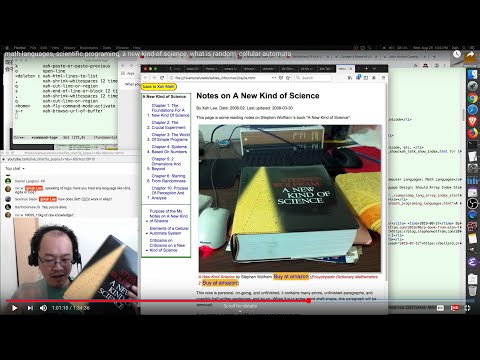Launch Brave browser from the Dock
The height and width of the screenshot is (360, 480).
(x=473, y=121)
